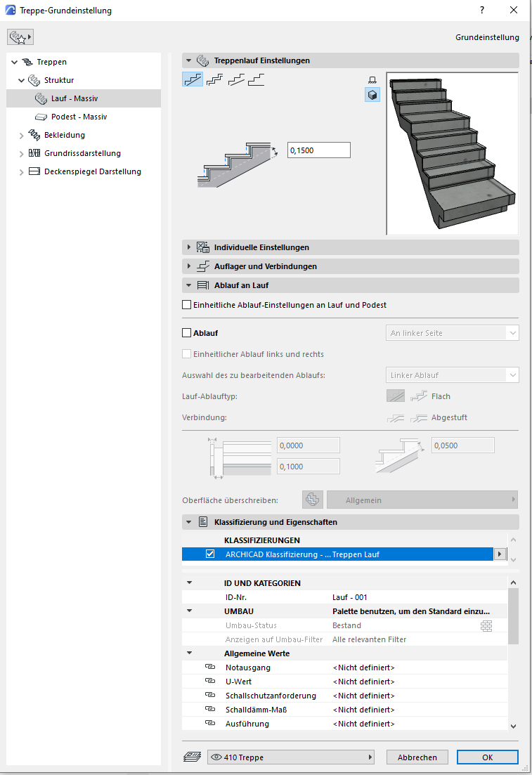Image resolution: width=532 pixels, height=775 pixels.
Task: Uncheck the ARCHICAD Klassifizierung checkbox
Action: pos(210,554)
